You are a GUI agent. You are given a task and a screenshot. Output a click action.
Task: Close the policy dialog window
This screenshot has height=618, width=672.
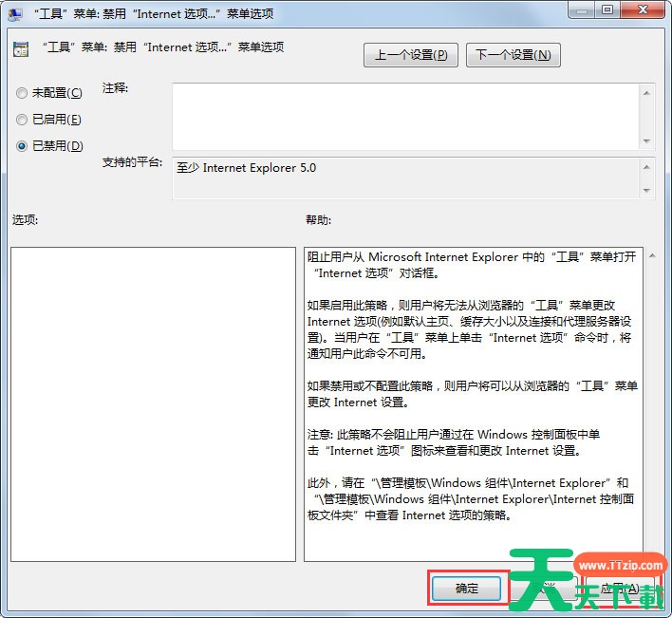tap(643, 9)
